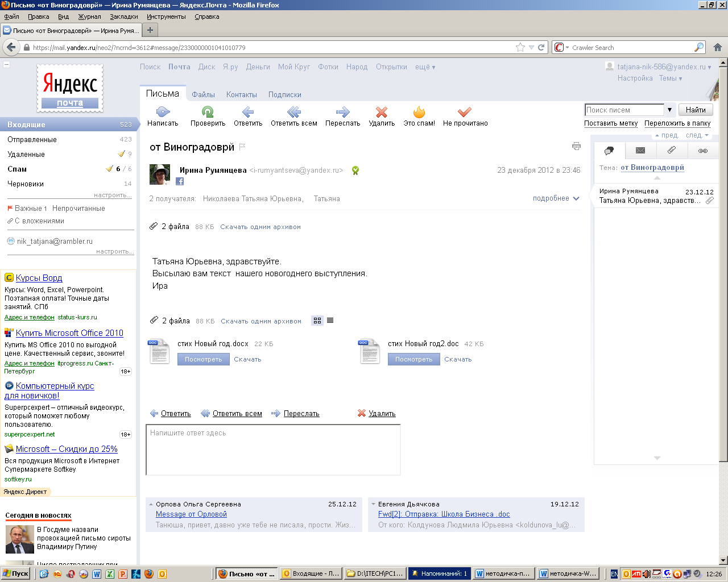Go to Firefox home page icon

point(718,47)
